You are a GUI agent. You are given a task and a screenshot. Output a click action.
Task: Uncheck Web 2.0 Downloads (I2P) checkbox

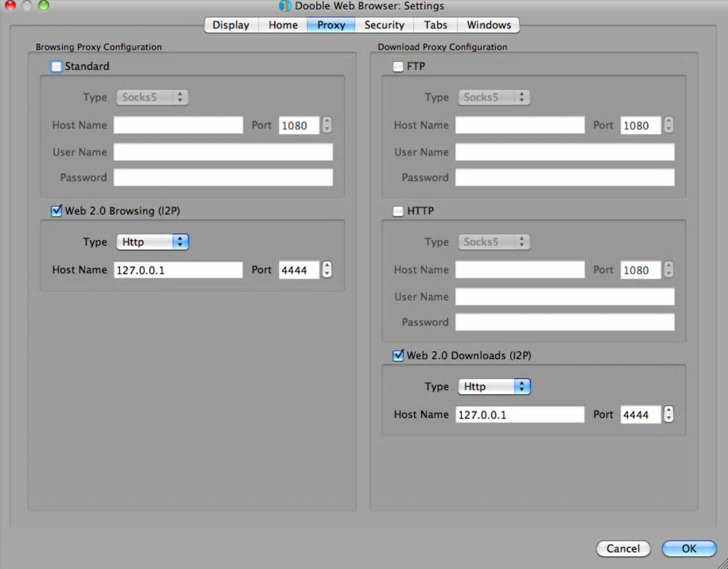tap(398, 356)
